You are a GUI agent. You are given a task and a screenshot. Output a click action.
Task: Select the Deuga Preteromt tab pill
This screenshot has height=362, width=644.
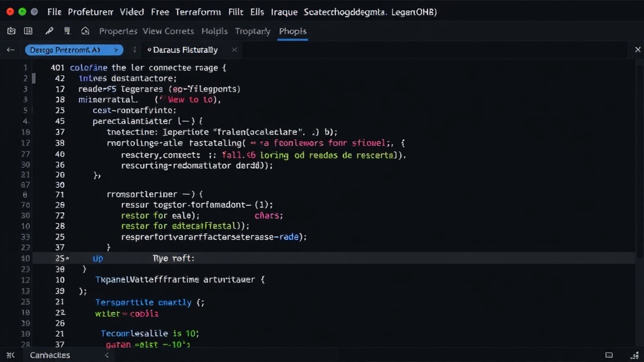(x=74, y=50)
